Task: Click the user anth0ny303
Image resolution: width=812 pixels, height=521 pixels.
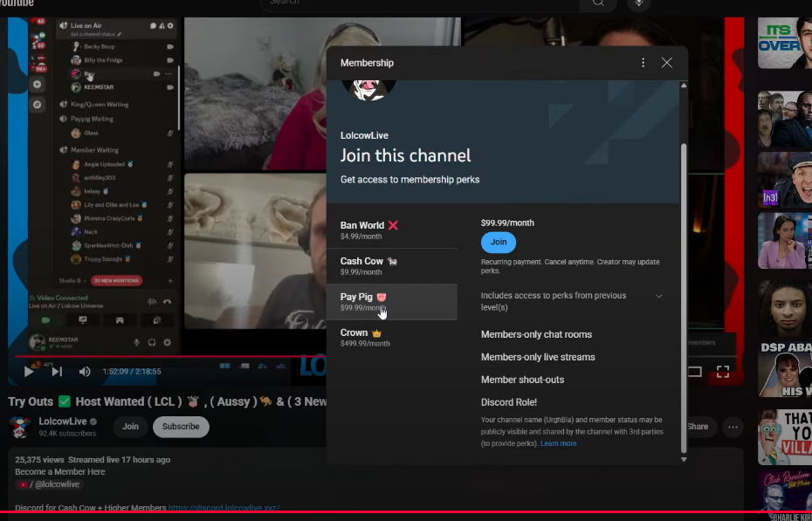Action: pos(100,178)
